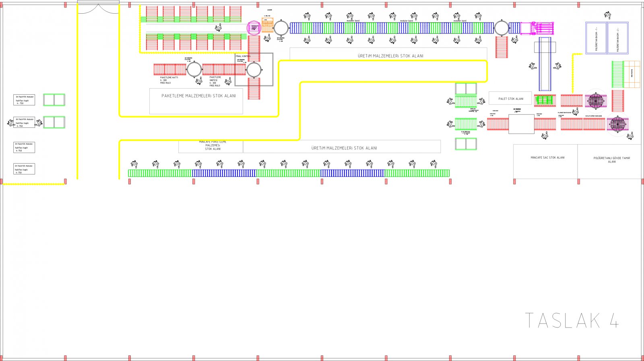Select the orange machine next to magenta circle

coord(267,25)
